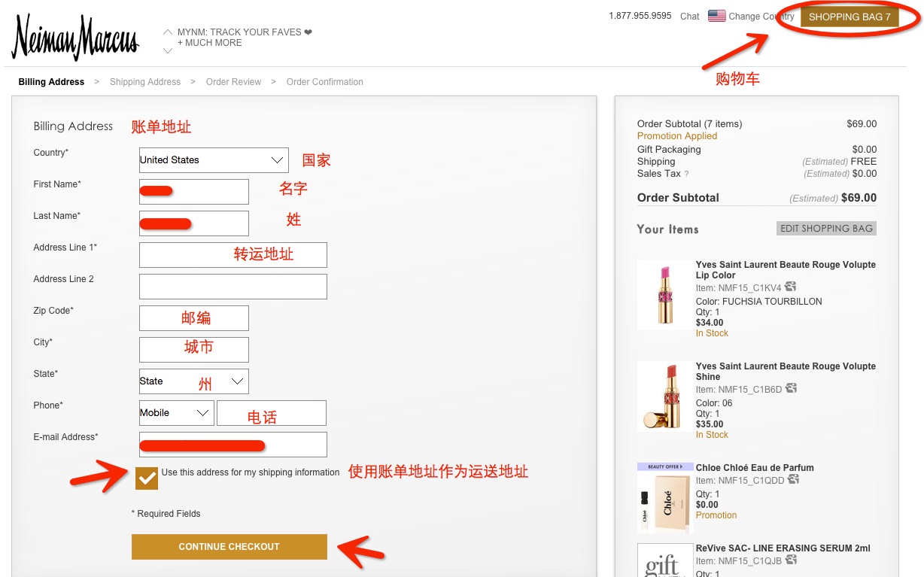Click Order Subtotal (7 items) text
Image resolution: width=924 pixels, height=577 pixels.
[x=689, y=124]
